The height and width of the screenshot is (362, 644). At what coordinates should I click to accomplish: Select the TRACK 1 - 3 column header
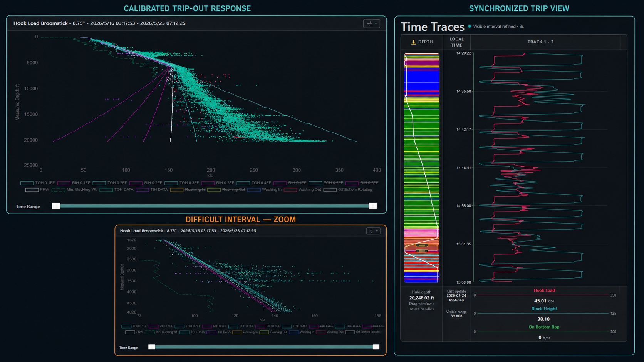coord(540,42)
